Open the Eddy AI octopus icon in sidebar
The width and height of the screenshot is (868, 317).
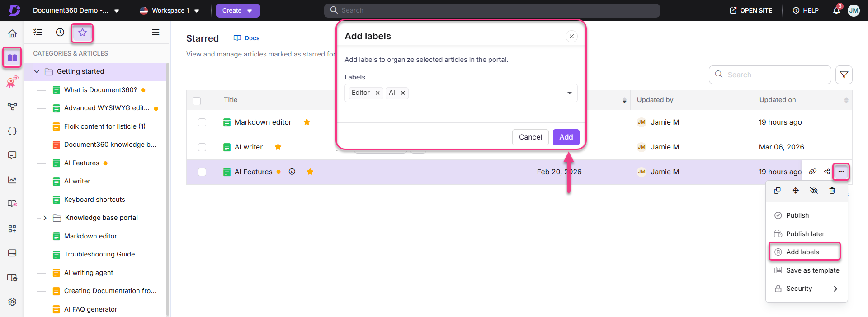[x=12, y=82]
